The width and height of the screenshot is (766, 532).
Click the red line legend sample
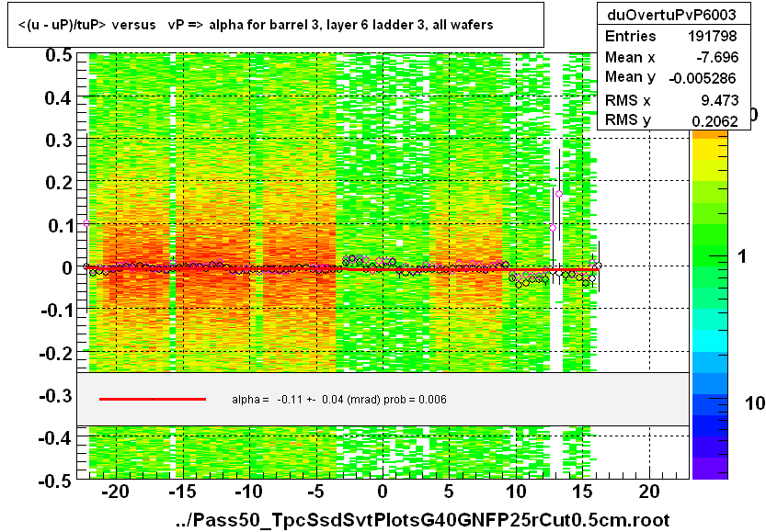click(x=153, y=400)
